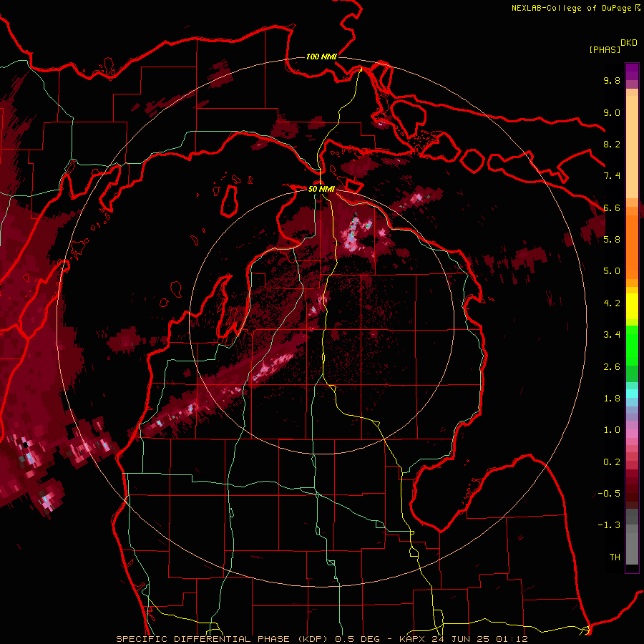
Task: Click the 7.4 scale value
Action: click(x=612, y=176)
